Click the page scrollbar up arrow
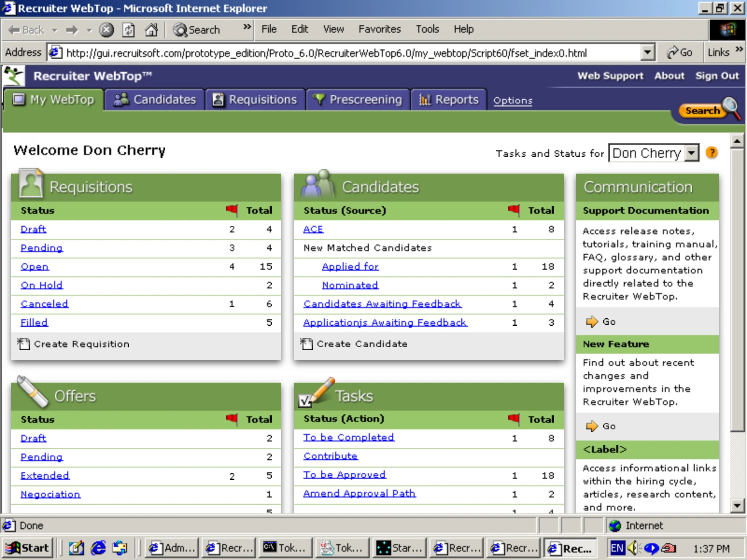Screen dimensions: 747x560 737,141
